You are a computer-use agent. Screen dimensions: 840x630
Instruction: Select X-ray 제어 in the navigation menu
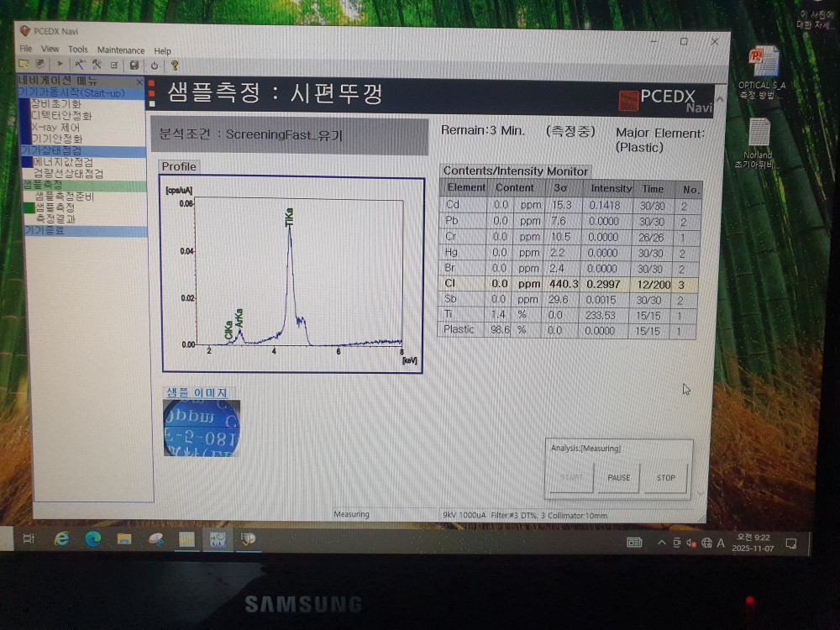click(x=55, y=128)
